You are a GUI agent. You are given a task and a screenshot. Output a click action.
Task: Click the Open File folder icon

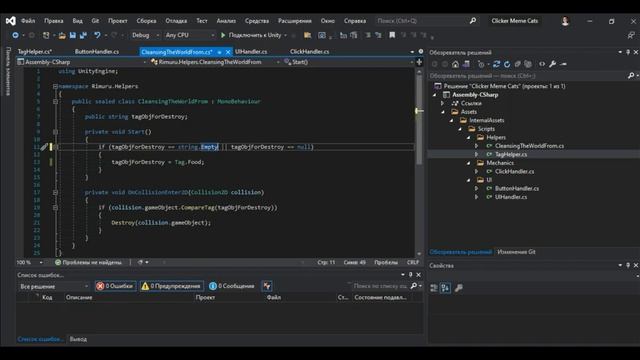tap(62, 36)
